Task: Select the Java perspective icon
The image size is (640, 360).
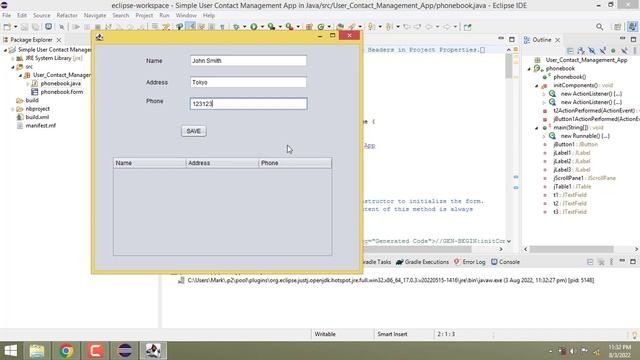Action: [x=632, y=27]
